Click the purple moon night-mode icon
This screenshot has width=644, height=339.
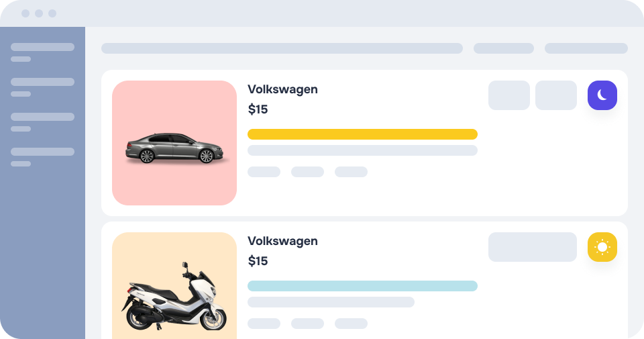[x=602, y=95]
